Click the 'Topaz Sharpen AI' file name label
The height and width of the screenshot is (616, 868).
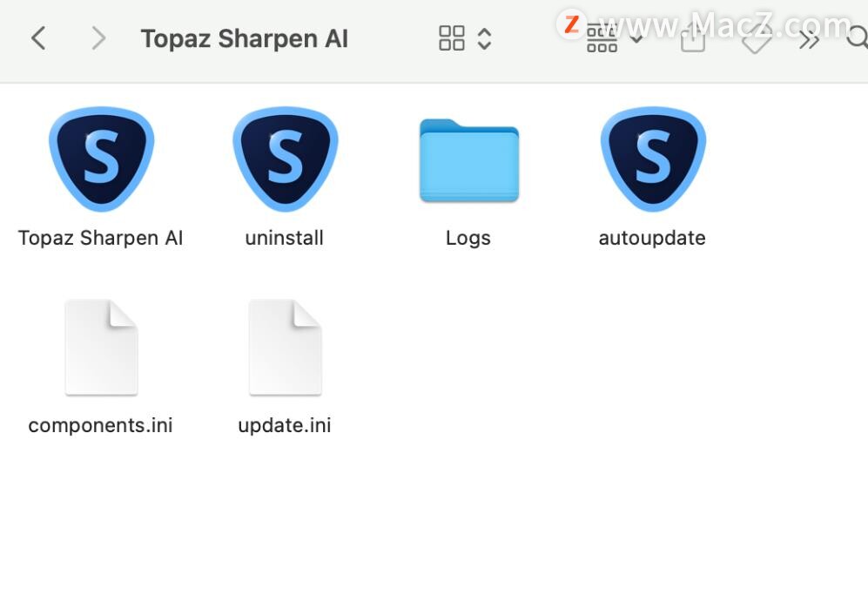coord(101,238)
